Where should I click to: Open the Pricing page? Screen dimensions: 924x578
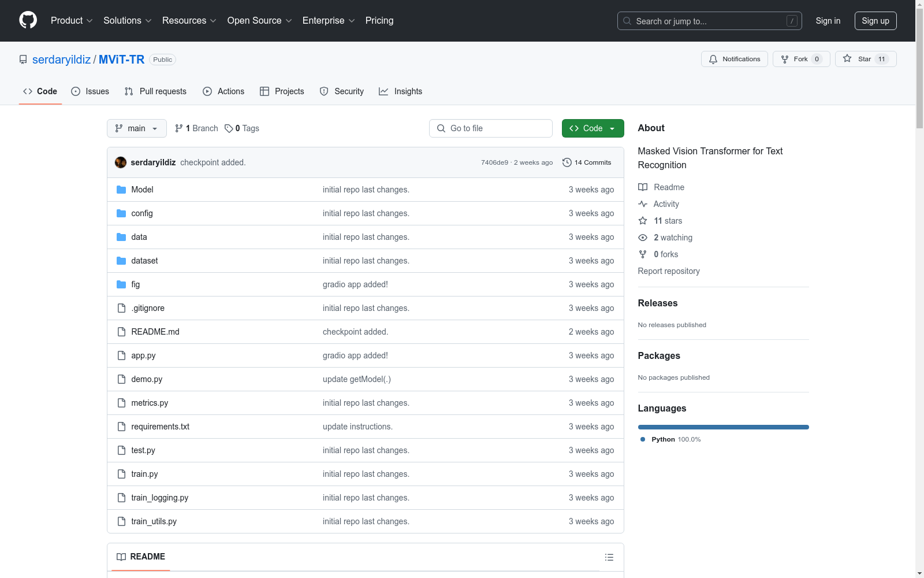(x=379, y=20)
